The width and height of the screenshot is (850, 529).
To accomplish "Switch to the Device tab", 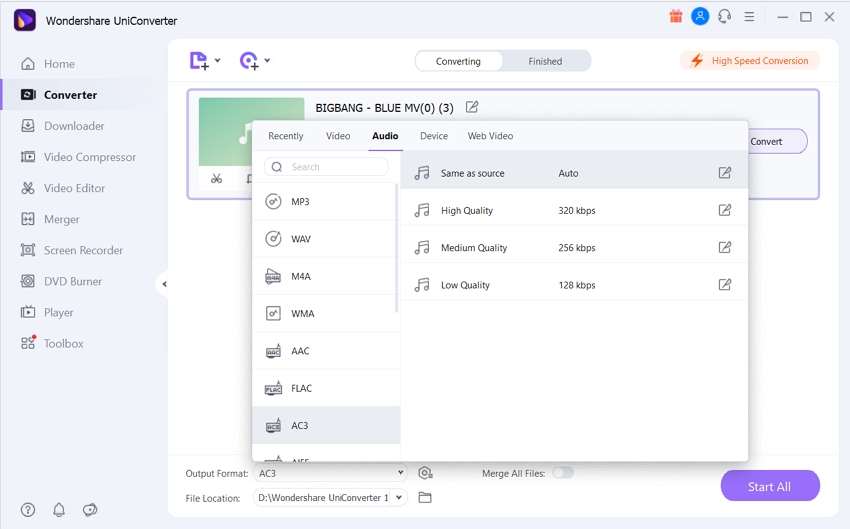I will pyautogui.click(x=434, y=136).
